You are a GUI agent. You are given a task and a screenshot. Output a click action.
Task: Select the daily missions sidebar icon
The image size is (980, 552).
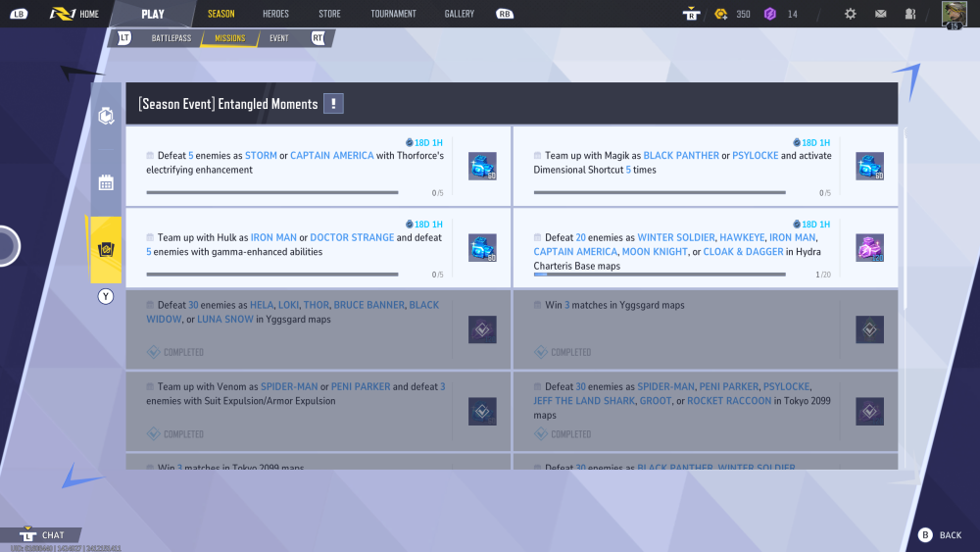pyautogui.click(x=106, y=116)
